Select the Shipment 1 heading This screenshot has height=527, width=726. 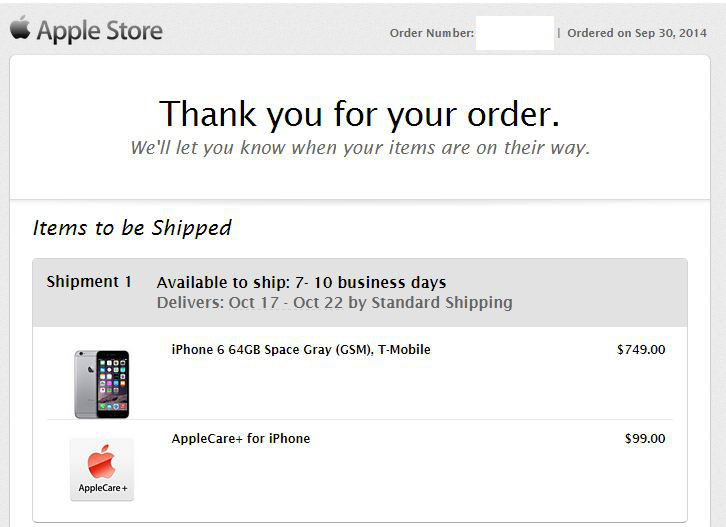[89, 282]
